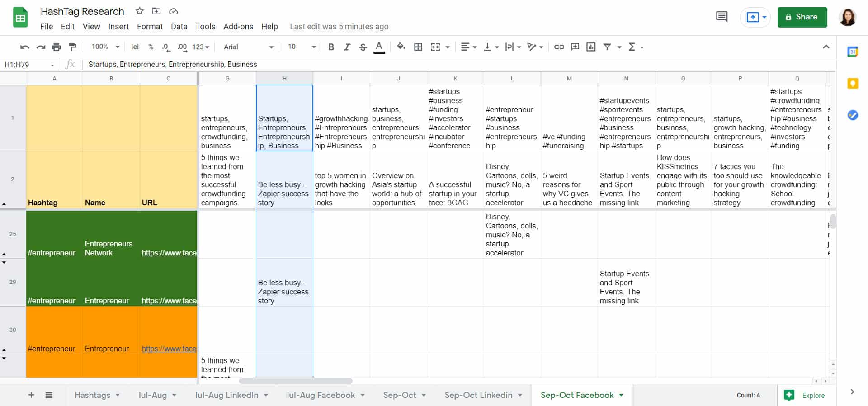Click the Redo icon
Screen dimensions: 868x406
tap(41, 47)
